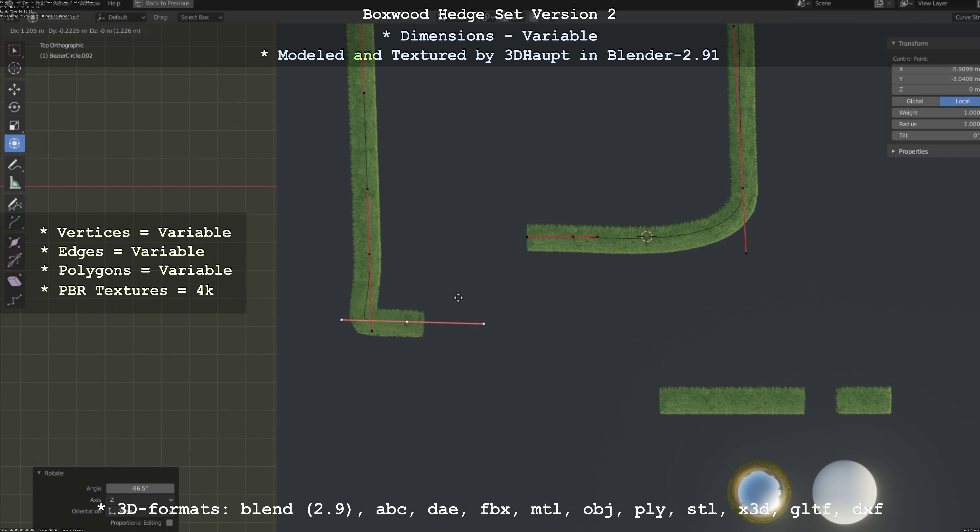Collapse the Transform panel
This screenshot has height=532, width=980.
click(894, 43)
